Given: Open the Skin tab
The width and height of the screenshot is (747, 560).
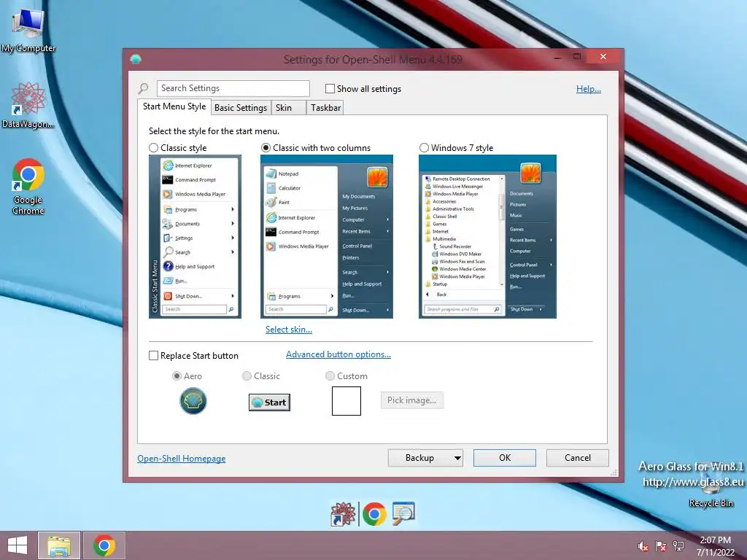Looking at the screenshot, I should coord(288,108).
